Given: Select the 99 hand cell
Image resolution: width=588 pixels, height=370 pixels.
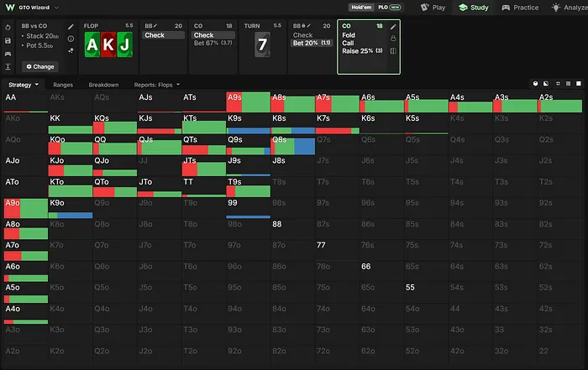Looking at the screenshot, I should (x=249, y=208).
